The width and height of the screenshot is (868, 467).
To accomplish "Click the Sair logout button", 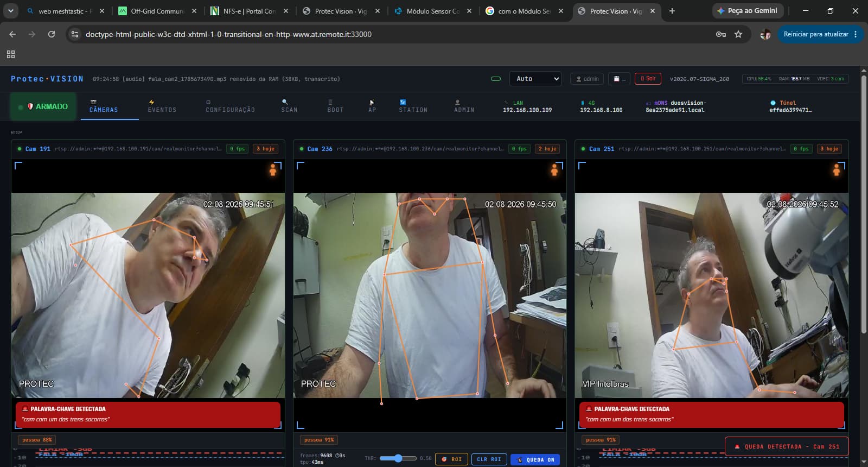I will (x=648, y=79).
